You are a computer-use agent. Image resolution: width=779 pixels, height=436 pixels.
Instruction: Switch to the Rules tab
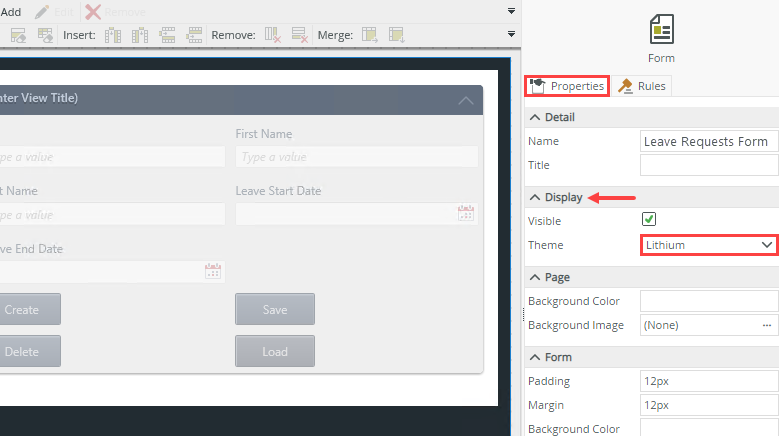click(641, 86)
